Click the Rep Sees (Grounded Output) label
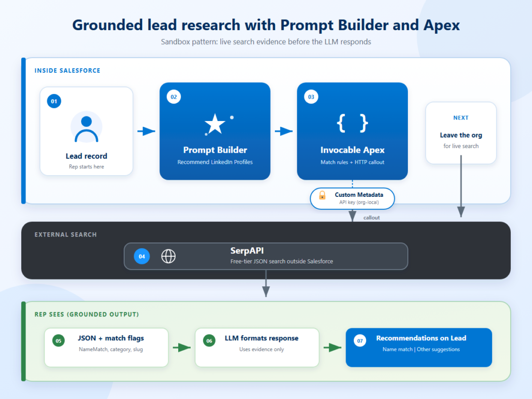532x399 pixels. pos(87,314)
